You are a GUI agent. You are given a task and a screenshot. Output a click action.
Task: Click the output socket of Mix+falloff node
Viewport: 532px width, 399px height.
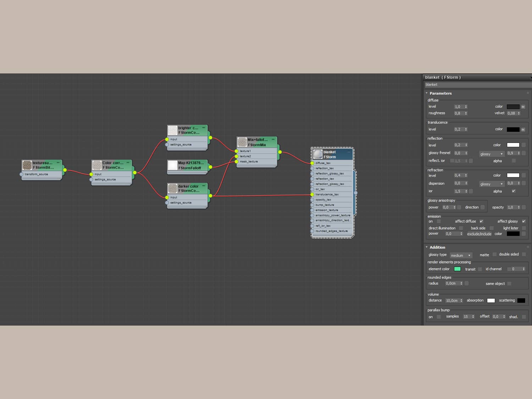(x=280, y=152)
